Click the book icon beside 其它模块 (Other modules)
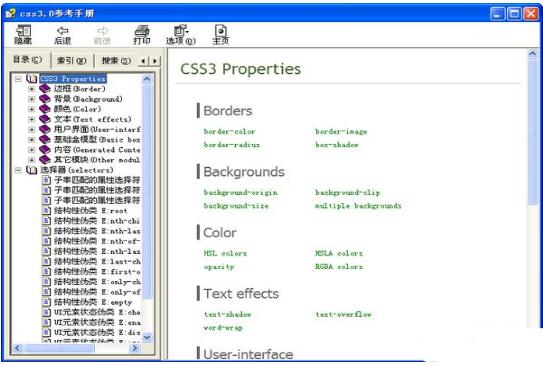The height and width of the screenshot is (365, 543). tap(45, 160)
